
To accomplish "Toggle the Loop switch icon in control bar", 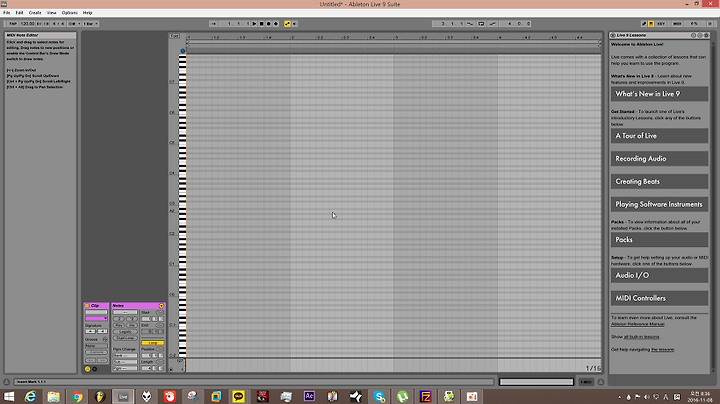I will pyautogui.click(x=481, y=24).
